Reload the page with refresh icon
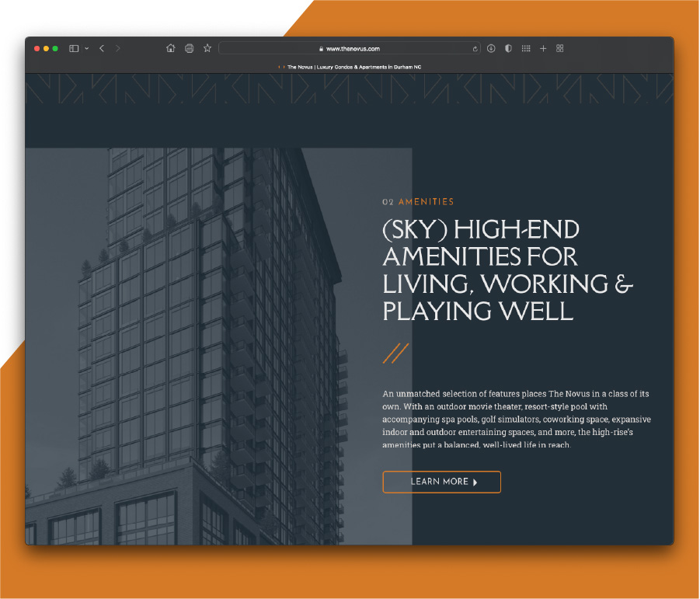The image size is (700, 599). (x=475, y=49)
